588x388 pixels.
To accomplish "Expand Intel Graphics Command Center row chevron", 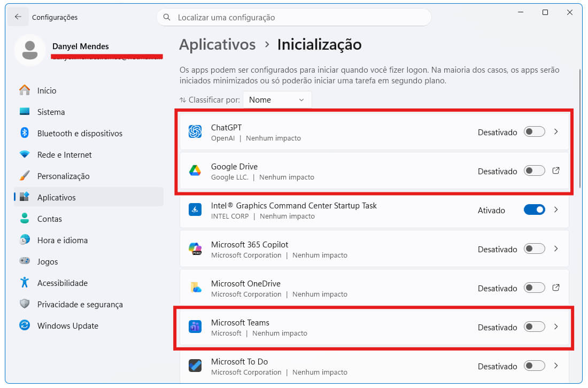I will point(556,209).
